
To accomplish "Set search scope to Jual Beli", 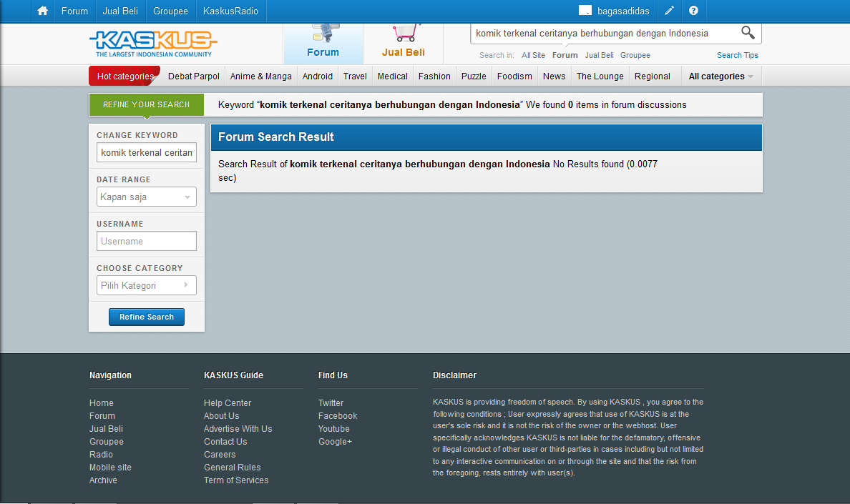I will [x=599, y=55].
